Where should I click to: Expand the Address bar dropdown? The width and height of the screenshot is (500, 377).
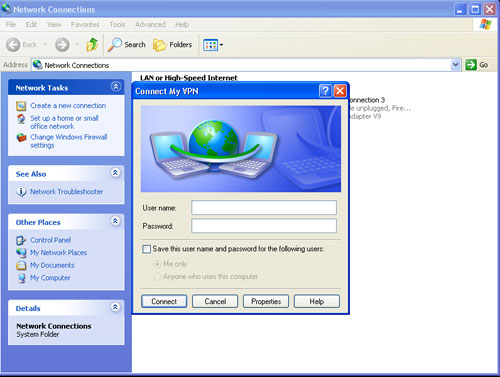click(x=456, y=65)
